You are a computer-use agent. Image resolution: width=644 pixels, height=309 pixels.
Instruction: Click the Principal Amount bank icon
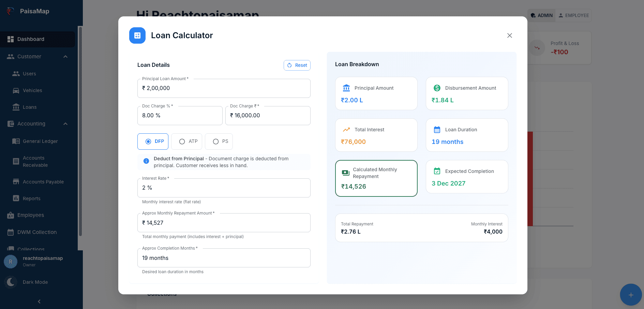click(x=346, y=88)
